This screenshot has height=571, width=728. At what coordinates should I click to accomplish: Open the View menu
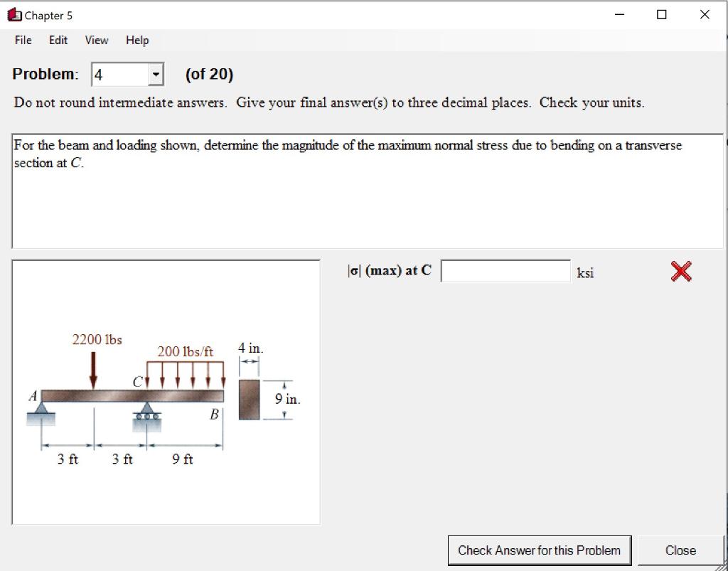[x=97, y=41]
